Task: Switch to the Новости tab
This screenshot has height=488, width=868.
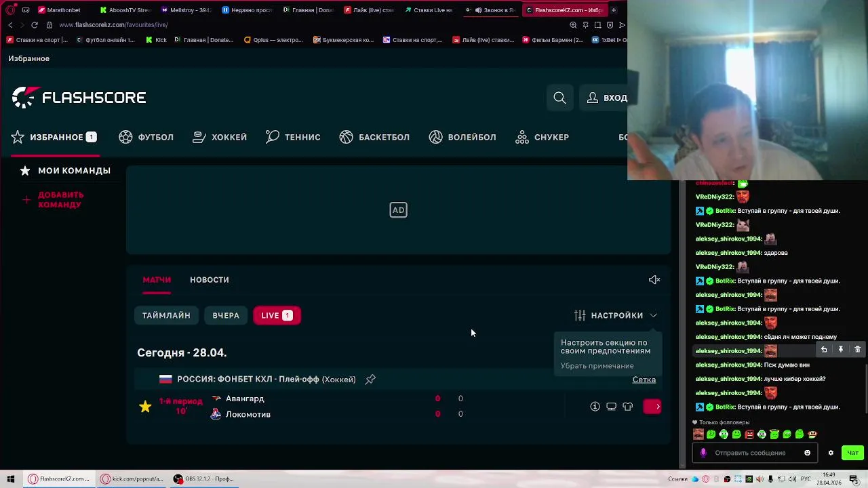Action: pos(210,280)
